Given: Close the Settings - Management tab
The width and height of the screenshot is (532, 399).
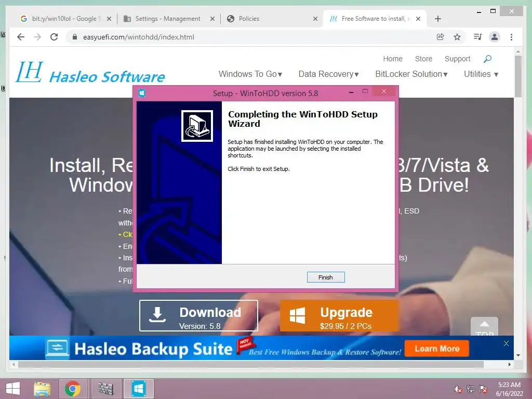Looking at the screenshot, I should pyautogui.click(x=212, y=19).
